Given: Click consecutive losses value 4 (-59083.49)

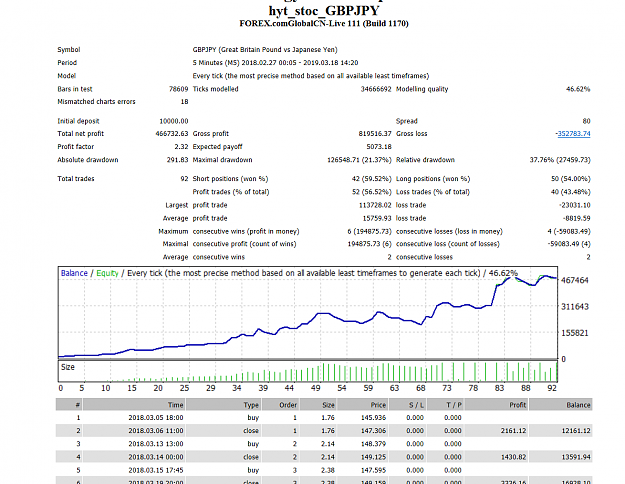Looking at the screenshot, I should (x=569, y=231).
